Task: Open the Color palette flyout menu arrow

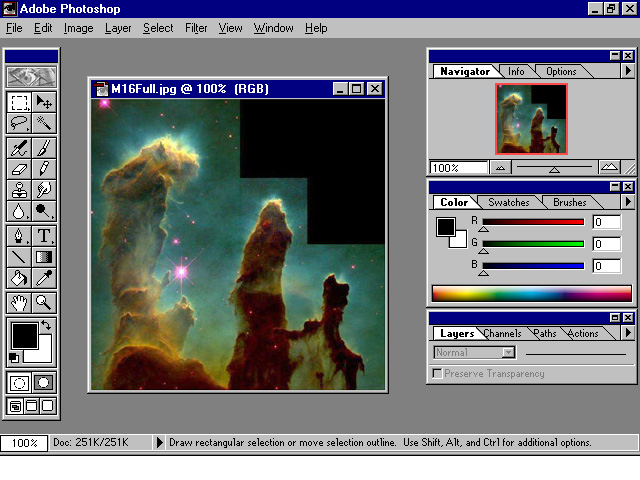Action: pos(628,202)
